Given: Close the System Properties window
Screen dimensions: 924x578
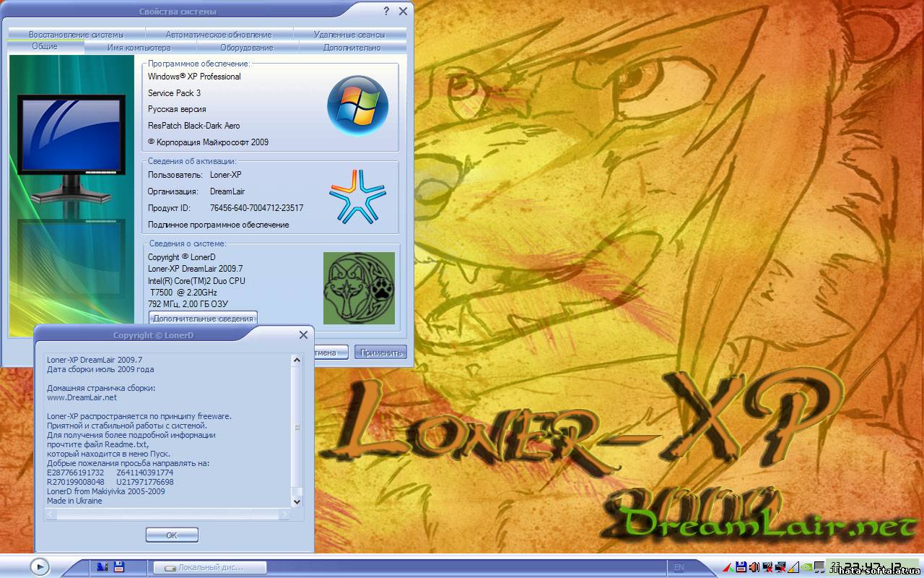Looking at the screenshot, I should (403, 11).
